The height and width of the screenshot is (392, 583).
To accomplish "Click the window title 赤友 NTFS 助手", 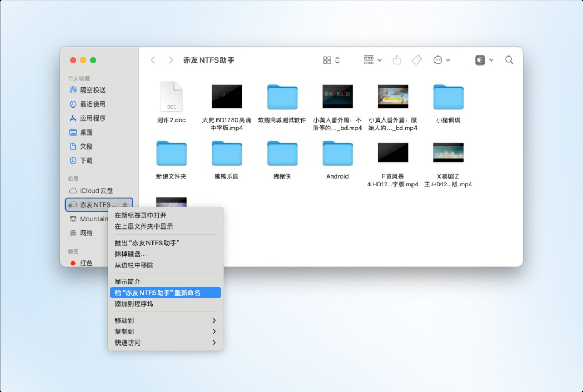I will 209,60.
